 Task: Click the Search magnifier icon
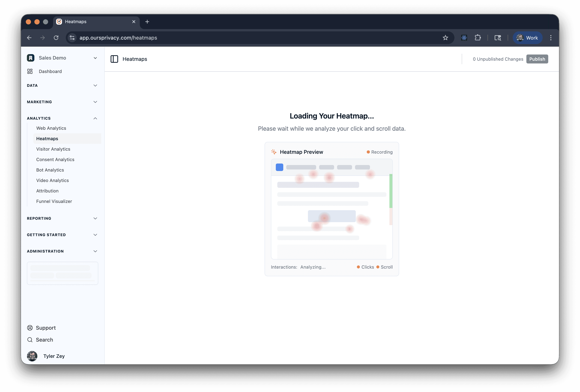(x=30, y=340)
